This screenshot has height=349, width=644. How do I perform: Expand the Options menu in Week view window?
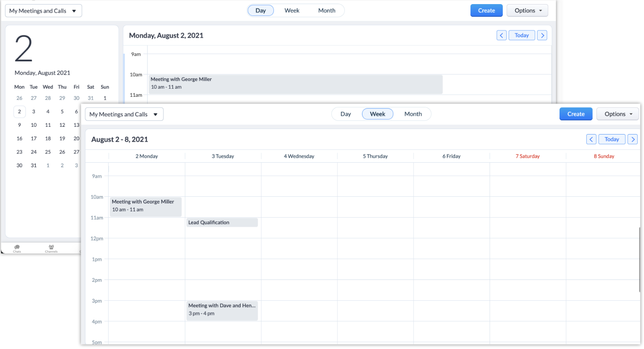[x=617, y=114]
